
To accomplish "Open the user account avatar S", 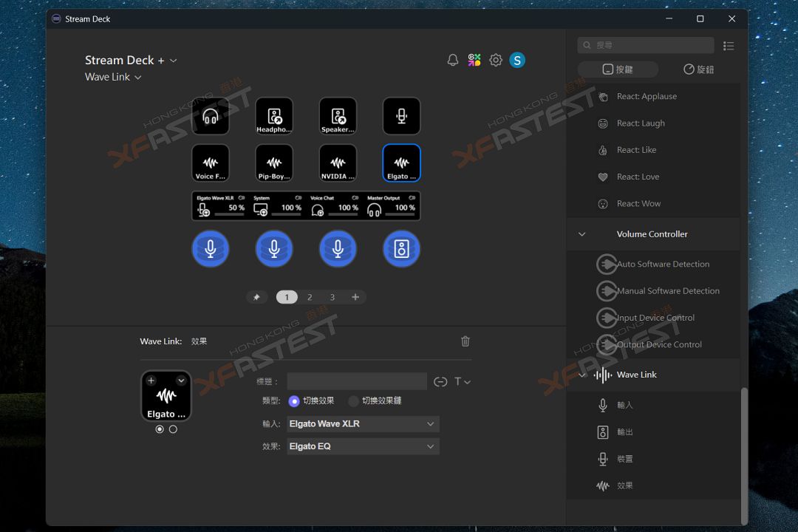I will pos(517,60).
